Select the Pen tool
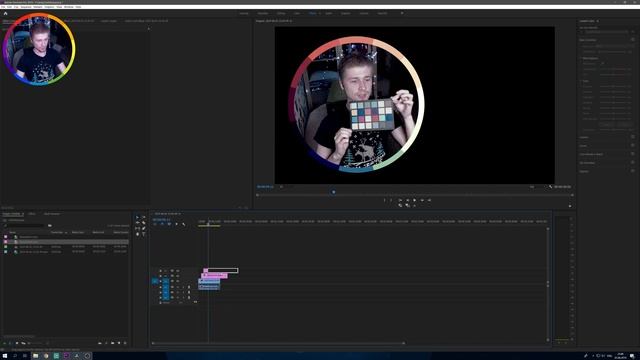 (x=144, y=229)
